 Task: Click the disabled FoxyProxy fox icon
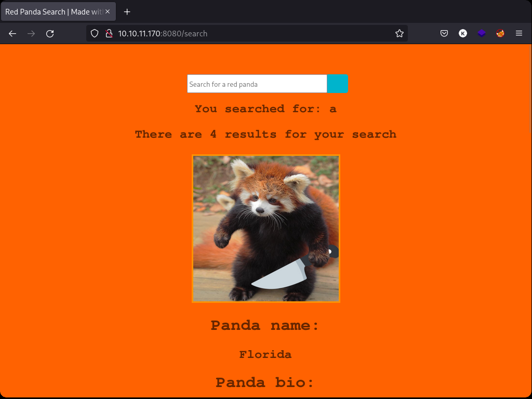pyautogui.click(x=500, y=33)
